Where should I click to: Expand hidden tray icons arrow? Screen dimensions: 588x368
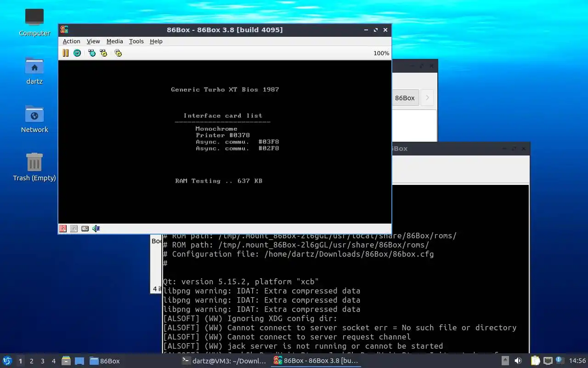coord(505,361)
